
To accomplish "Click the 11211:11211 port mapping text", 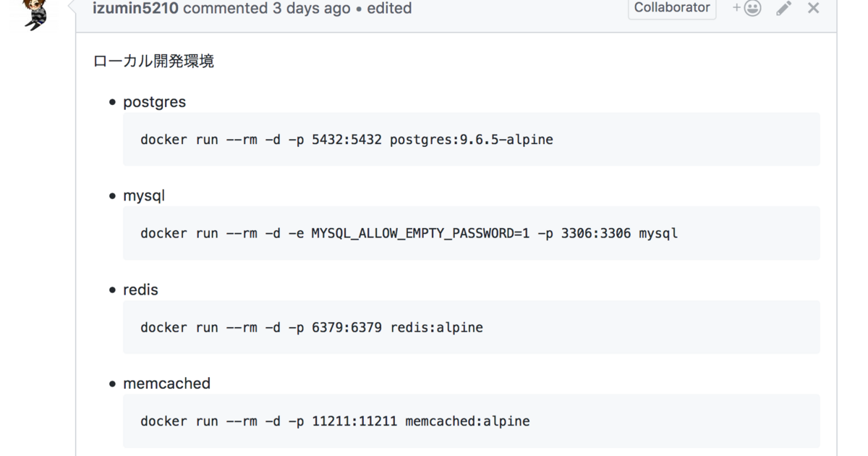I will 354,421.
